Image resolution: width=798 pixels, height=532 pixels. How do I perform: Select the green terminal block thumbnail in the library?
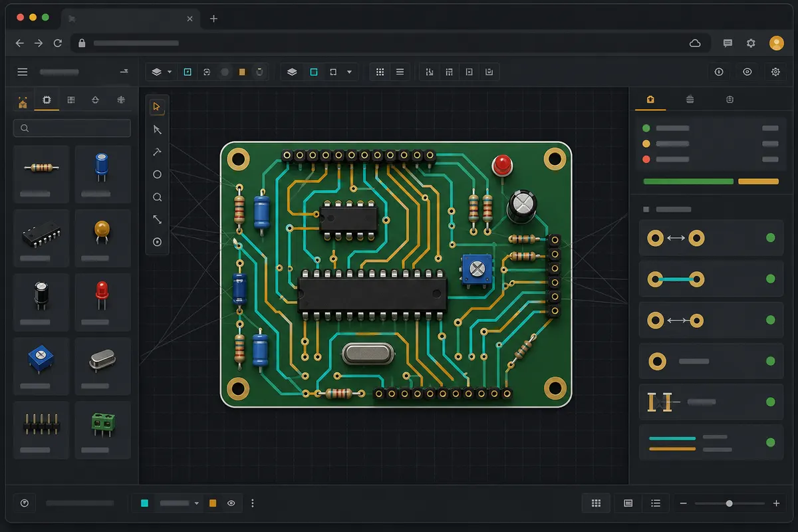click(x=102, y=430)
